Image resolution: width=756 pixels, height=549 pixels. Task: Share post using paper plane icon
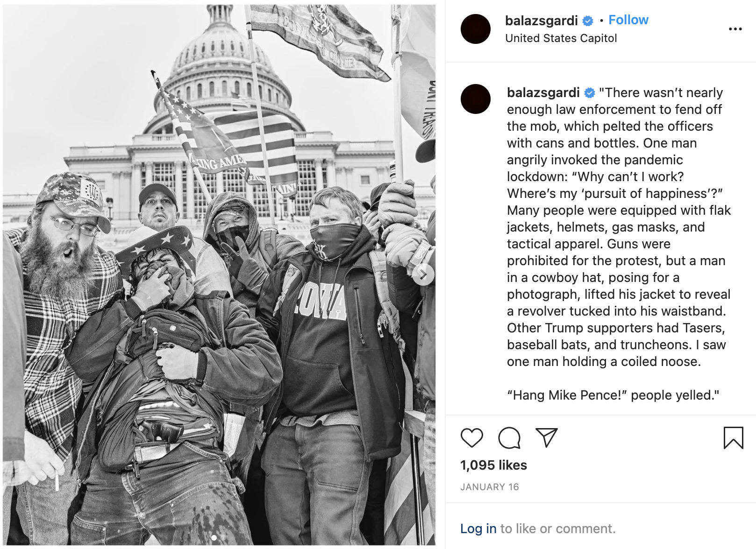tap(546, 438)
